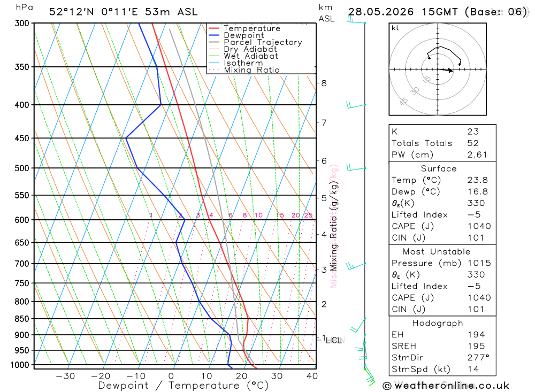
Task: Click the "hPa" pressure axis unit label
Action: [x=24, y=7]
